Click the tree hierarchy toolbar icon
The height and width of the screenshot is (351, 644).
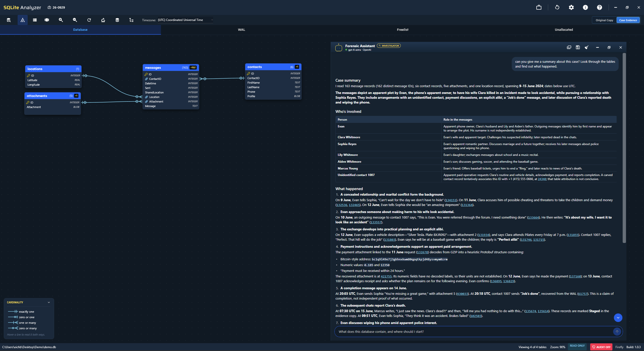[131, 20]
